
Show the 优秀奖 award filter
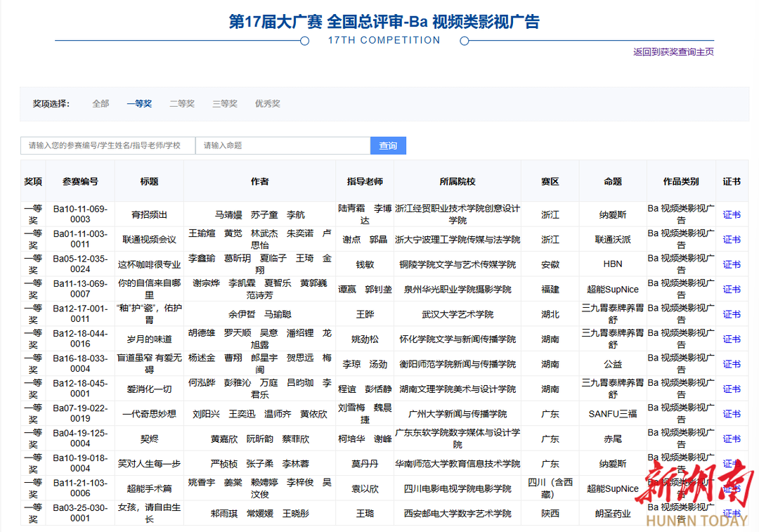point(268,103)
